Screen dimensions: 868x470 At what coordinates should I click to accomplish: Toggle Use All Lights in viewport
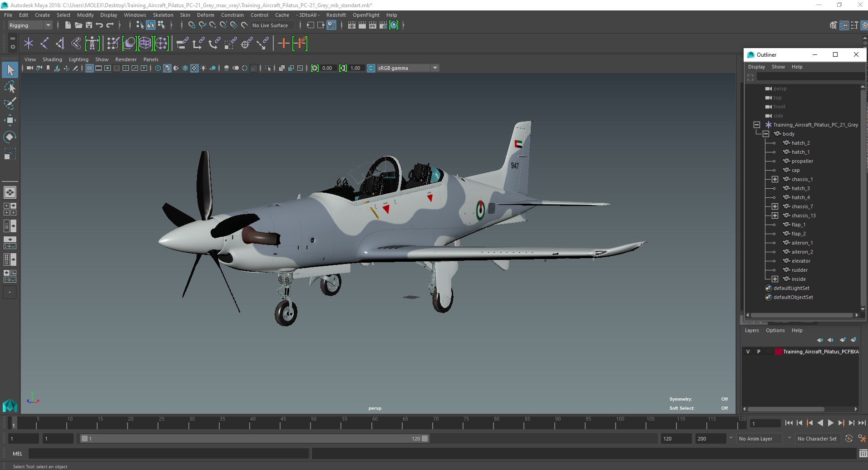pyautogui.click(x=203, y=68)
